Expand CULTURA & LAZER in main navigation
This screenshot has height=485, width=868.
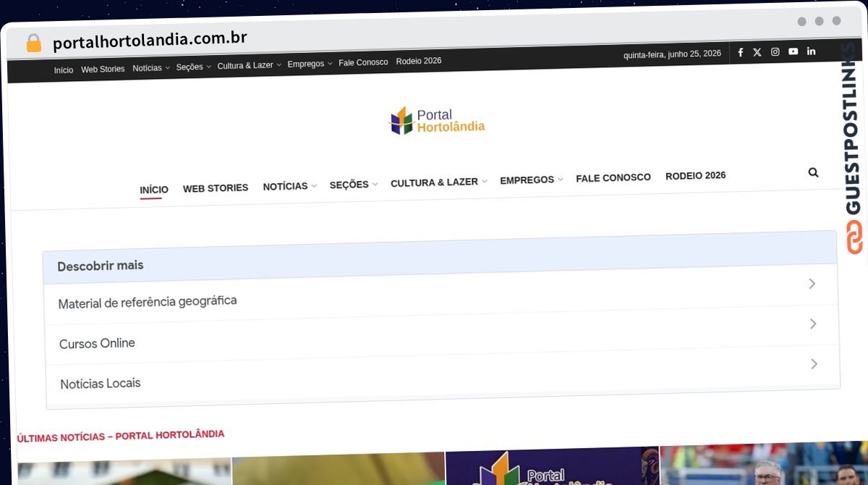coord(438,182)
